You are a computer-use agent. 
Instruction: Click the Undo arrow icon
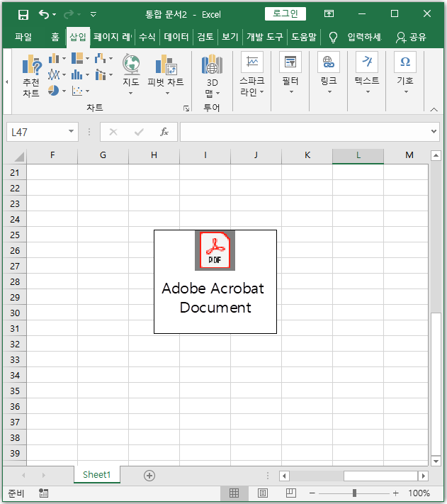click(44, 14)
